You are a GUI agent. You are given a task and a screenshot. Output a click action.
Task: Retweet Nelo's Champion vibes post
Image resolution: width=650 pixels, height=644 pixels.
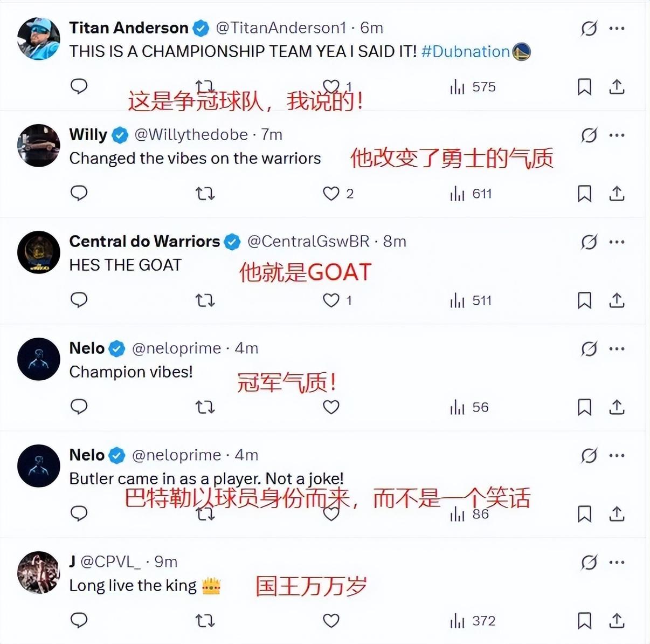pyautogui.click(x=205, y=407)
